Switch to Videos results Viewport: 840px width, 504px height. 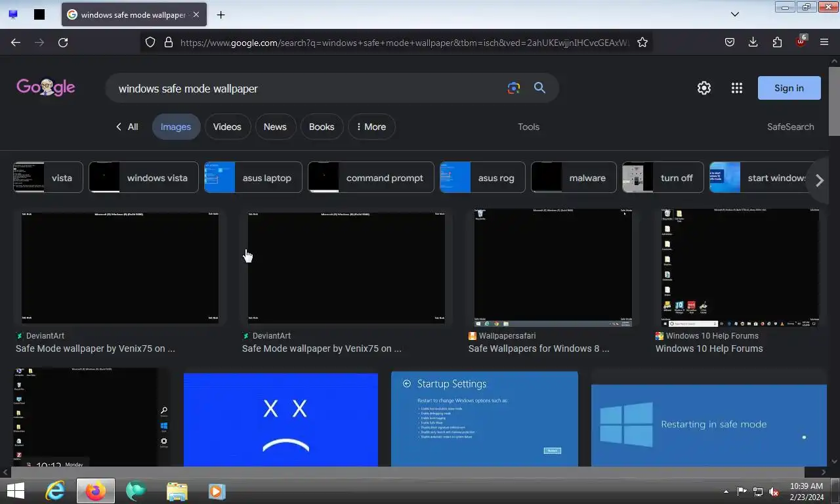227,127
